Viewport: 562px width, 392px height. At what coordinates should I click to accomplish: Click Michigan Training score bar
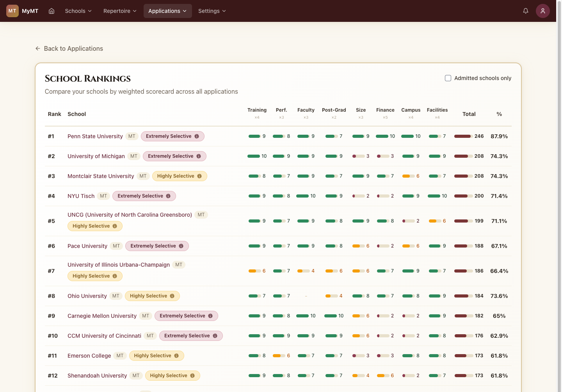(254, 156)
